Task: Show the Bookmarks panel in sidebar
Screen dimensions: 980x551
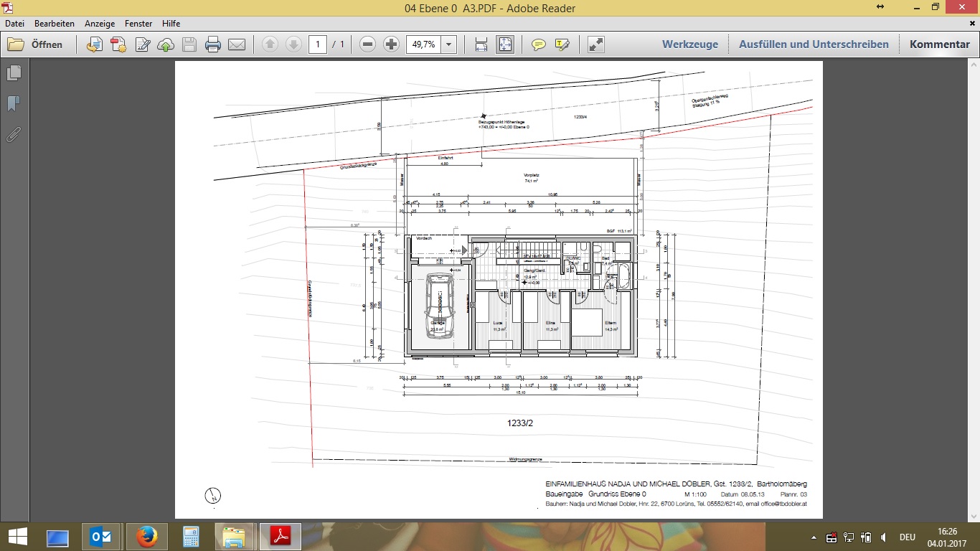Action: point(14,104)
